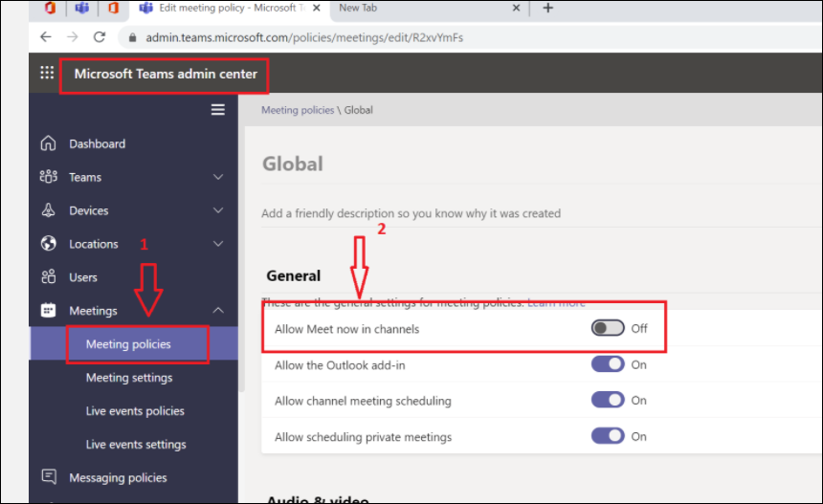The width and height of the screenshot is (823, 504).
Task: Click the Devices bell icon
Action: pos(48,210)
